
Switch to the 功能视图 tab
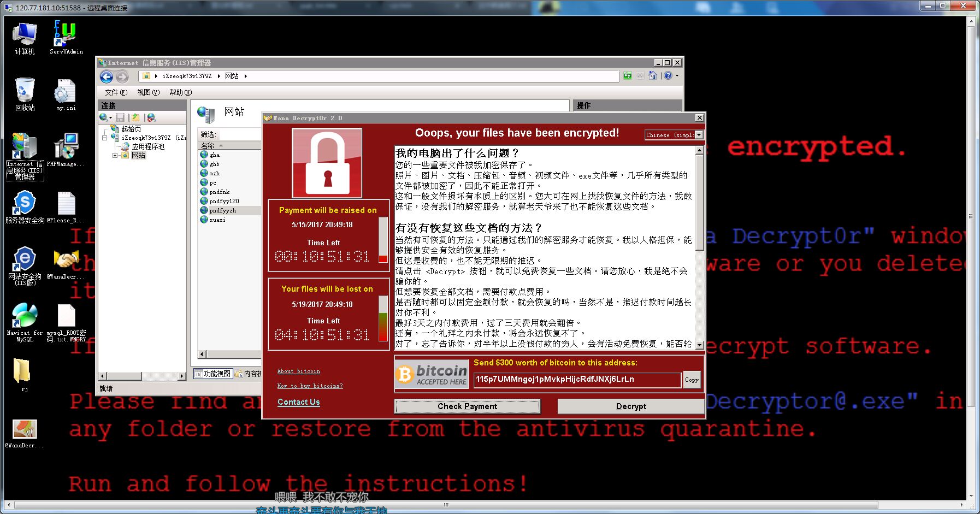point(214,374)
